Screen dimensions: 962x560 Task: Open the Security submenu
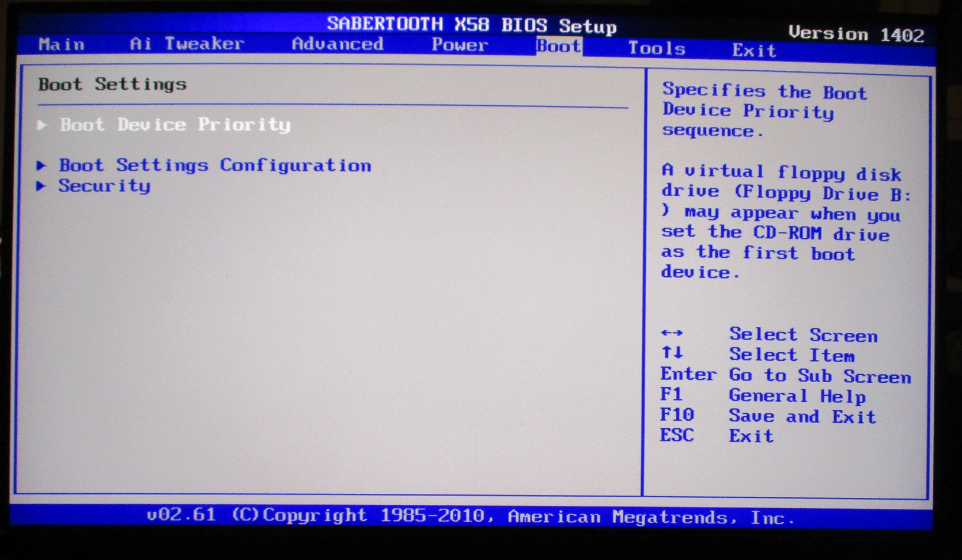tap(104, 186)
